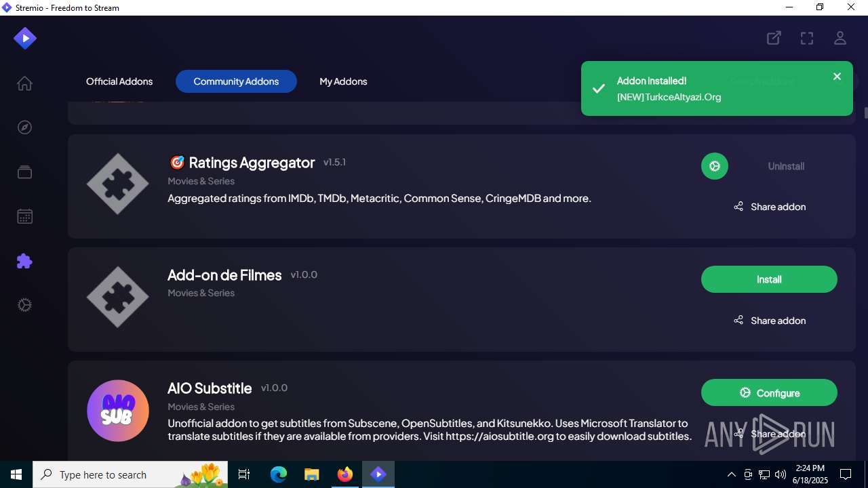
Task: Share the Add-on de Filmes addon
Action: pos(770,321)
